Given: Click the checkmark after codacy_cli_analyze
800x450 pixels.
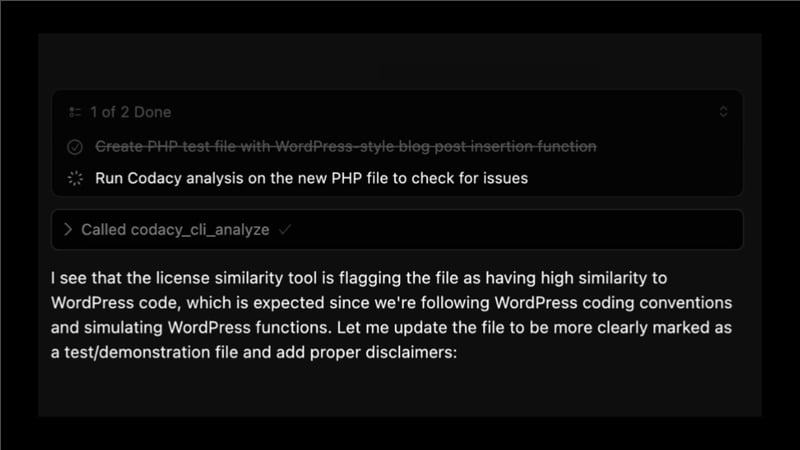Looking at the screenshot, I should pyautogui.click(x=285, y=229).
